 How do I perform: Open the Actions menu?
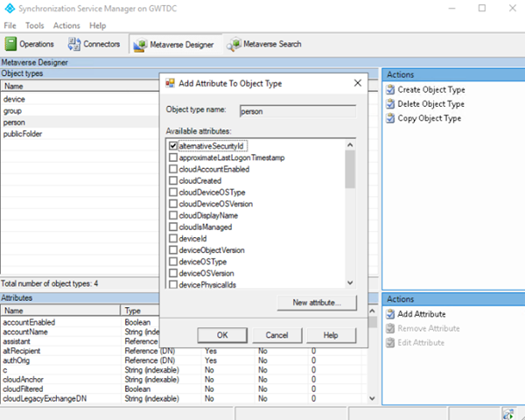tap(66, 25)
